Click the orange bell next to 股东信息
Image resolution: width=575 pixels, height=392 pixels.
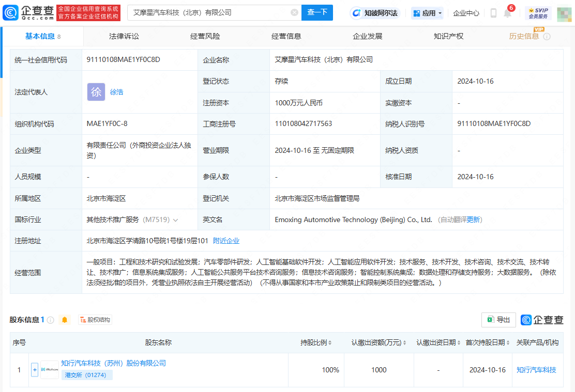point(65,320)
